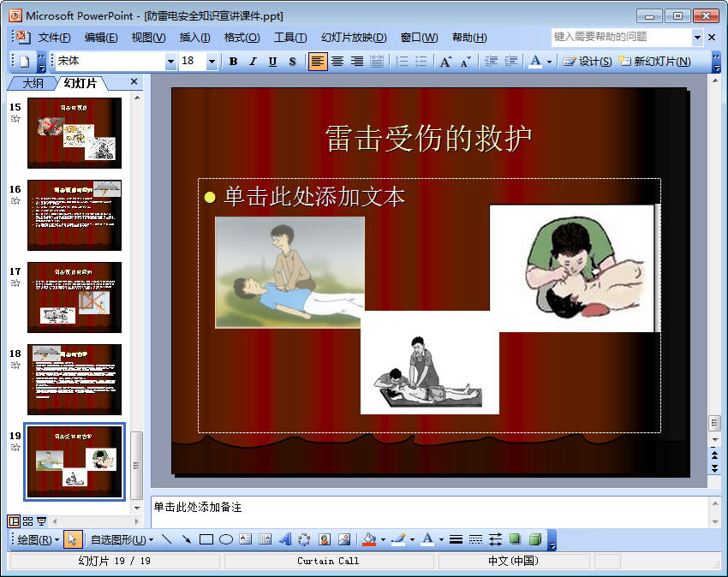
Task: Select the Rectangle tool
Action: 206,539
